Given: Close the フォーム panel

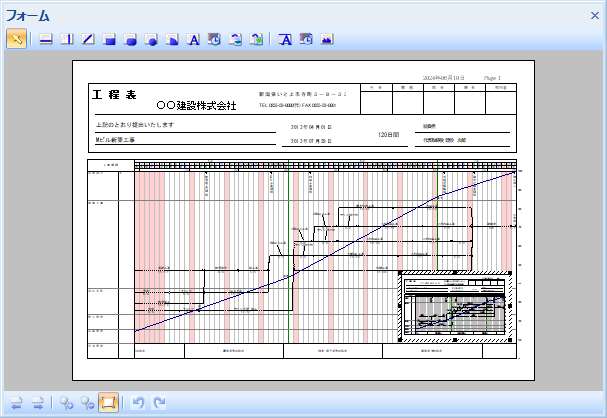Looking at the screenshot, I should (595, 15).
